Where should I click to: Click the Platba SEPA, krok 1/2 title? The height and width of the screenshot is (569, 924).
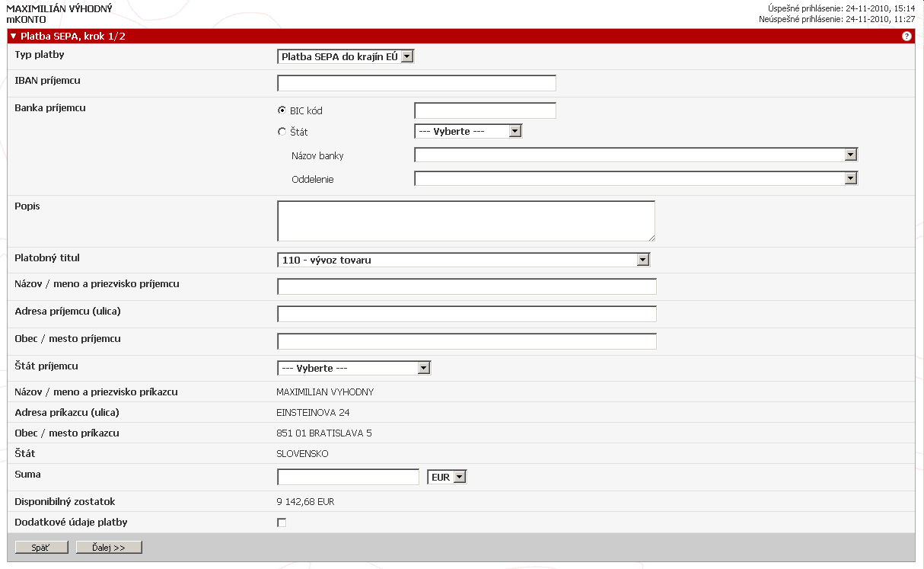coord(73,36)
